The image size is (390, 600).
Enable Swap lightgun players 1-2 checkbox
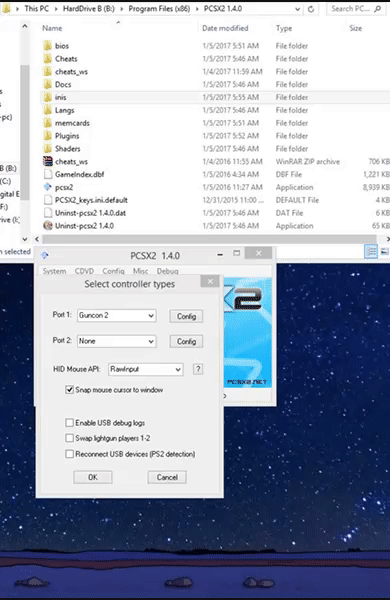click(69, 438)
